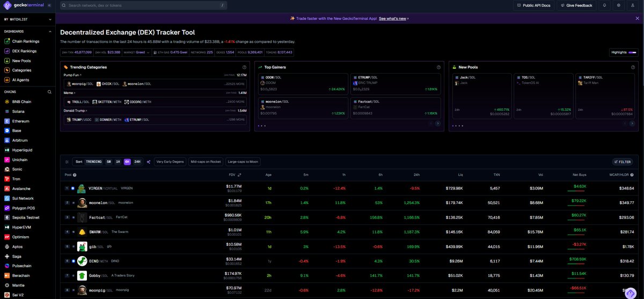Image resolution: width=644 pixels, height=299 pixels.
Task: Open the FILTER button
Action: 623,162
